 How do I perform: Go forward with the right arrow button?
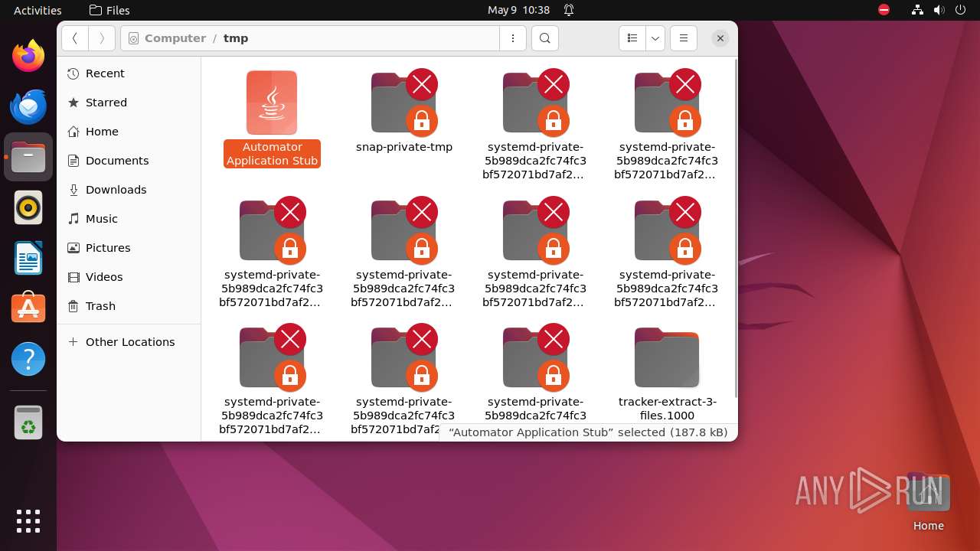click(x=102, y=38)
